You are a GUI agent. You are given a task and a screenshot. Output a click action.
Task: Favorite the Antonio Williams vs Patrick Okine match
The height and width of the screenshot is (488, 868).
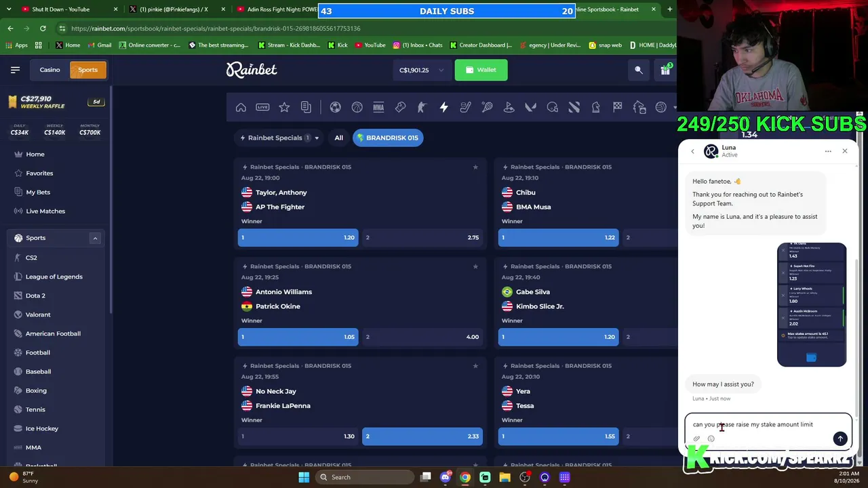pyautogui.click(x=475, y=266)
